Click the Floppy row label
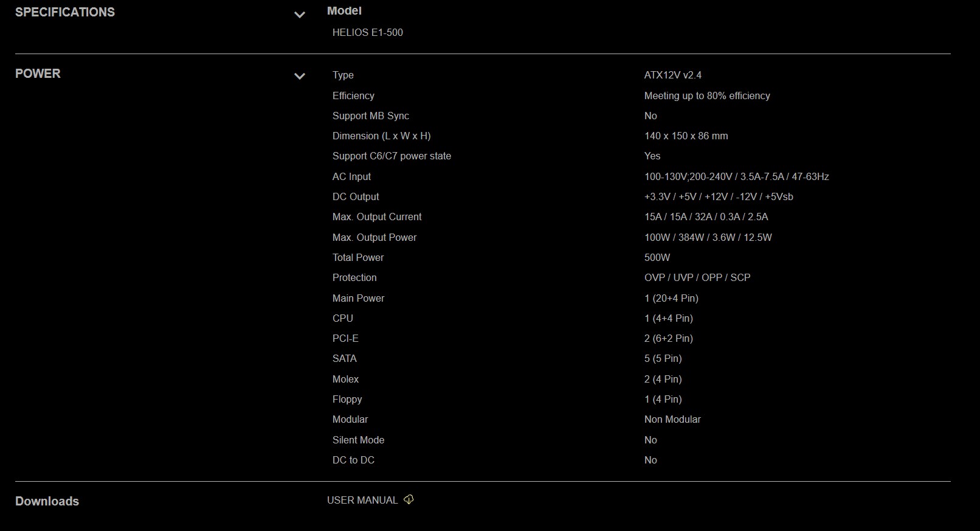Viewport: 980px width, 531px height. click(x=347, y=399)
